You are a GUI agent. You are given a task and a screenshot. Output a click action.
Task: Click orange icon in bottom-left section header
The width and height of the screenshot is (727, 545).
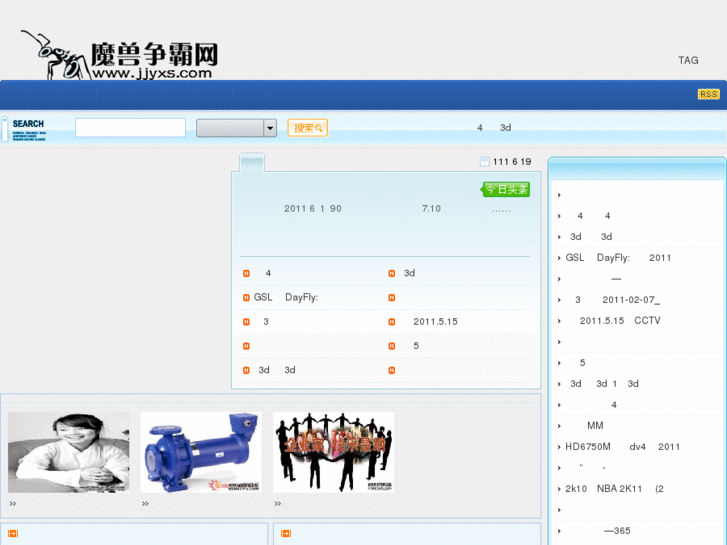pyautogui.click(x=13, y=533)
